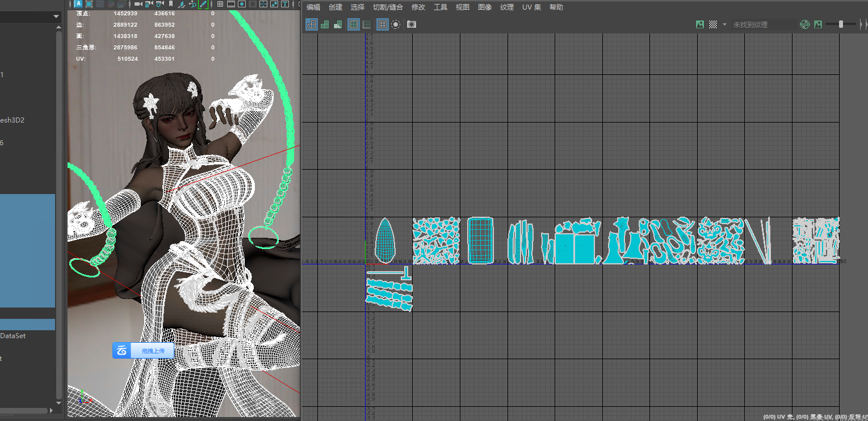Viewport: 868px width, 421px height.
Task: Toggle the lock camera icon
Action: click(x=149, y=4)
